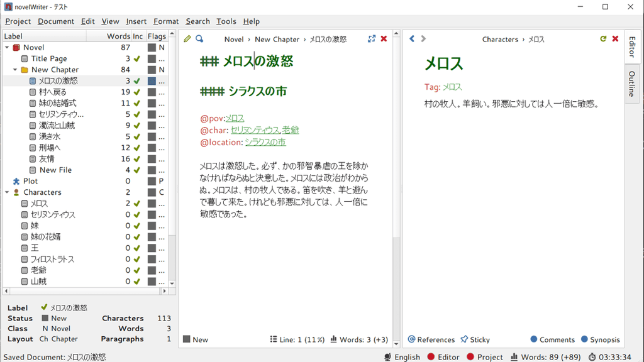The height and width of the screenshot is (362, 644).
Task: Switch to the Editor side tab
Action: pyautogui.click(x=632, y=47)
